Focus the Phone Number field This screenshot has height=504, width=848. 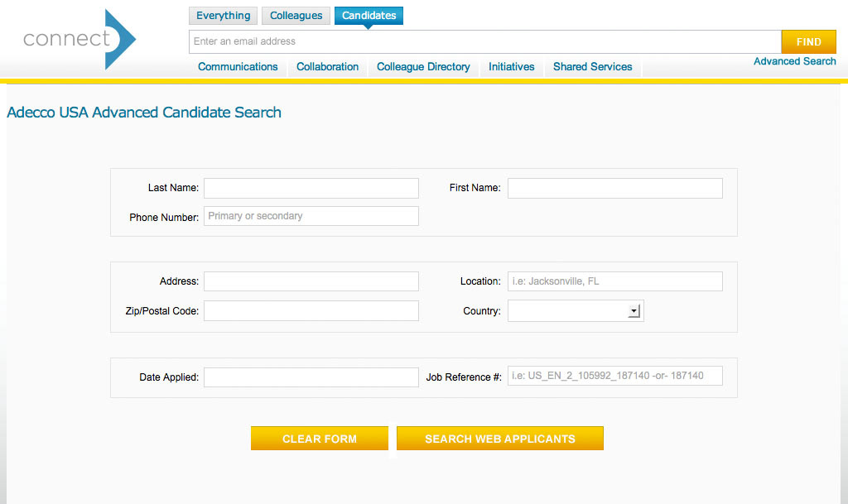pyautogui.click(x=311, y=216)
